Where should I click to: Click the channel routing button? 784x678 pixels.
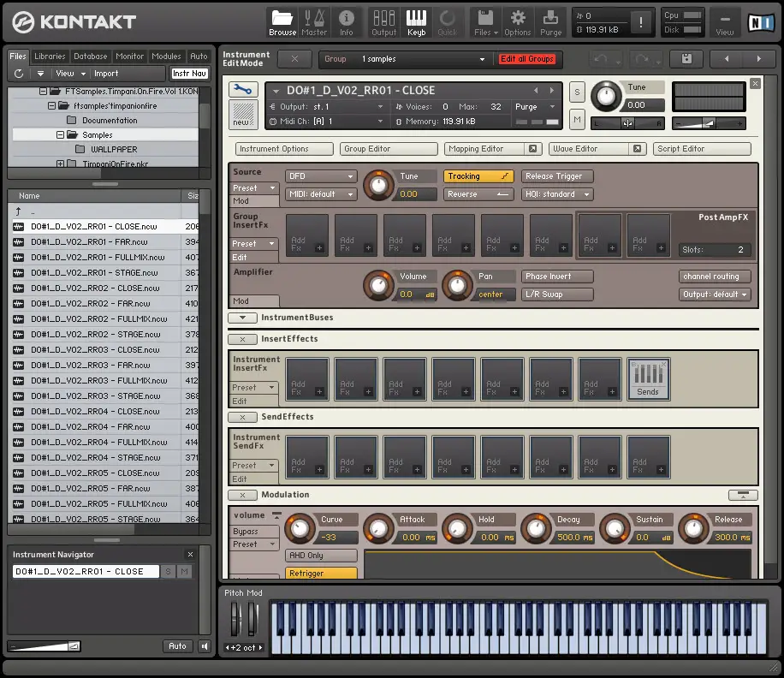coord(715,276)
